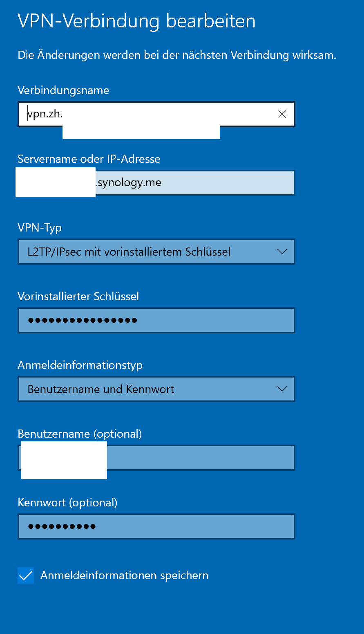The height and width of the screenshot is (634, 364).
Task: Click the chevron arrow of VPN-Typ
Action: (x=282, y=252)
